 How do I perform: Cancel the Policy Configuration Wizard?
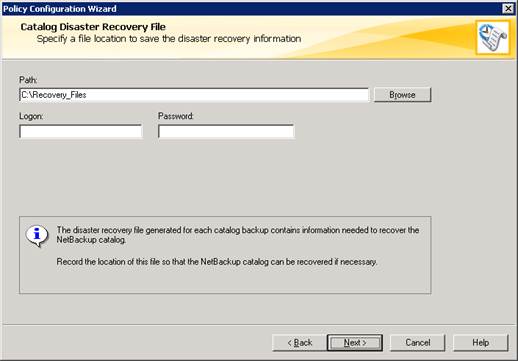click(x=418, y=343)
